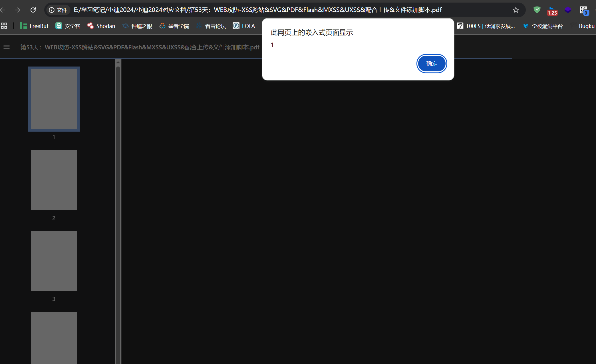This screenshot has height=364, width=596.
Task: Select page 1 thumbnail
Action: (54, 99)
